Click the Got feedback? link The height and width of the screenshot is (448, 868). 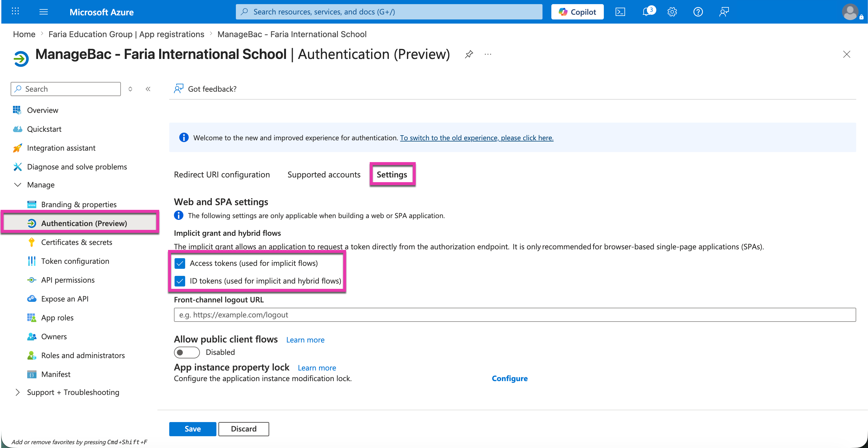[212, 89]
